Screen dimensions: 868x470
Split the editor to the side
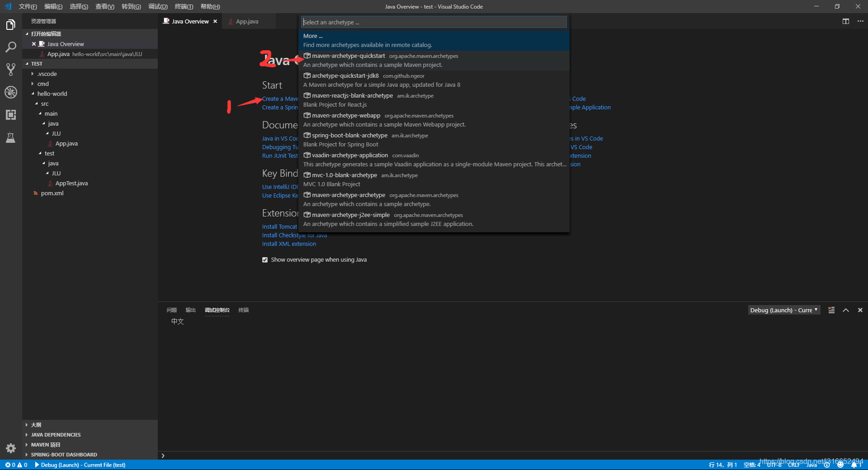846,21
